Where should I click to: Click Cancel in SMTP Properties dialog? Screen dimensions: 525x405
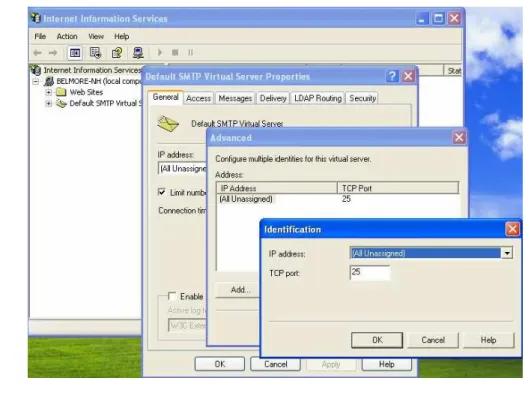coord(276,364)
